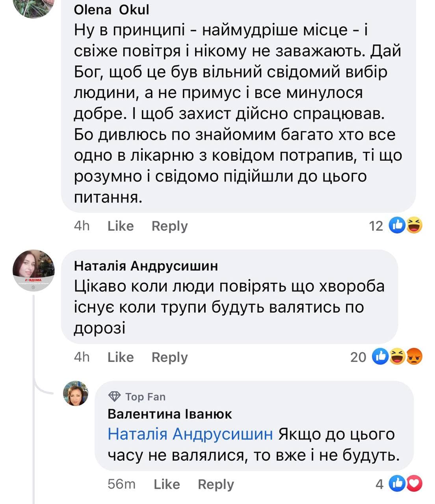
Task: Open the blue Наталія Андрусишин mention link
Action: 190,434
